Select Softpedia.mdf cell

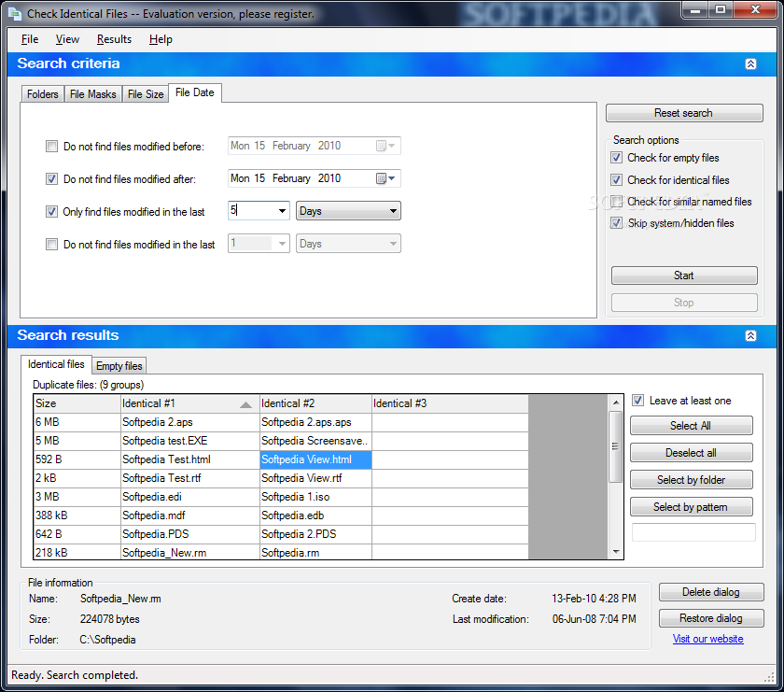coord(190,515)
